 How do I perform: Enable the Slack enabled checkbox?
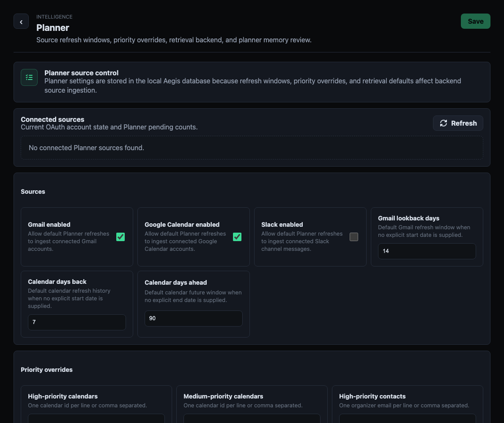click(354, 237)
